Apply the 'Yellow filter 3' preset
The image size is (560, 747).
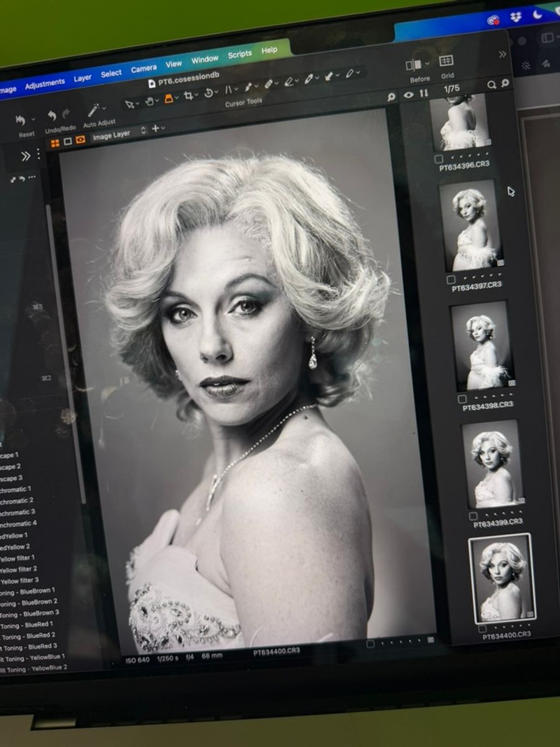(x=20, y=580)
